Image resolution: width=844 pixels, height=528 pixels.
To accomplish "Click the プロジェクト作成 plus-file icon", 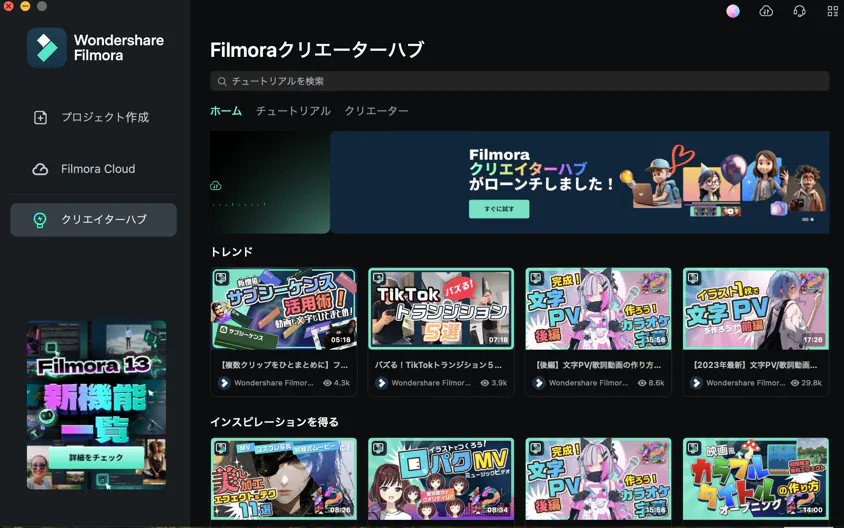I will pyautogui.click(x=40, y=117).
